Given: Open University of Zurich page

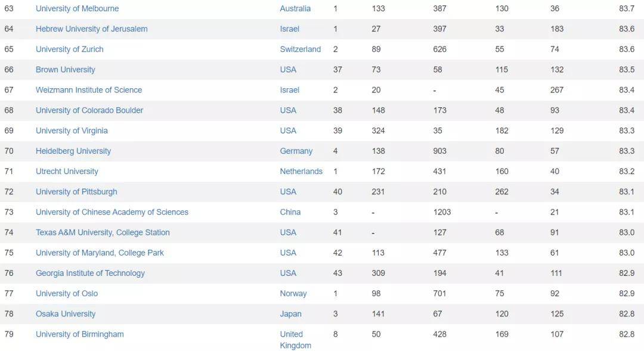Looking at the screenshot, I should pos(69,49).
